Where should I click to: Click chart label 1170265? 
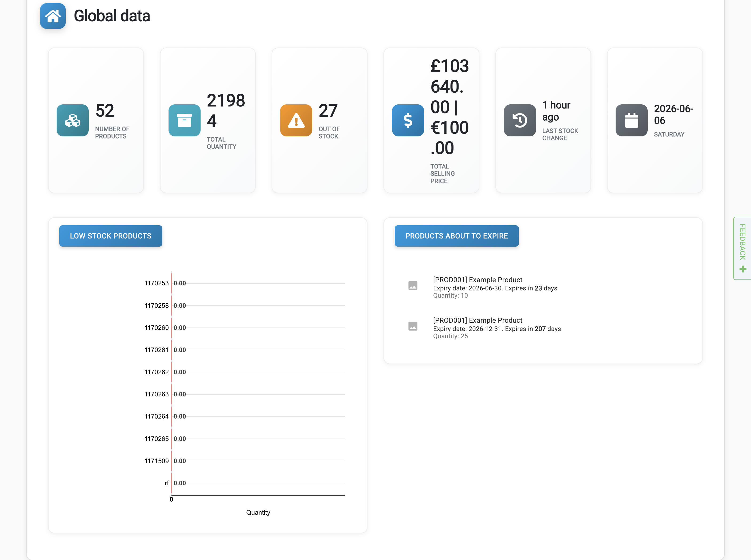point(157,439)
